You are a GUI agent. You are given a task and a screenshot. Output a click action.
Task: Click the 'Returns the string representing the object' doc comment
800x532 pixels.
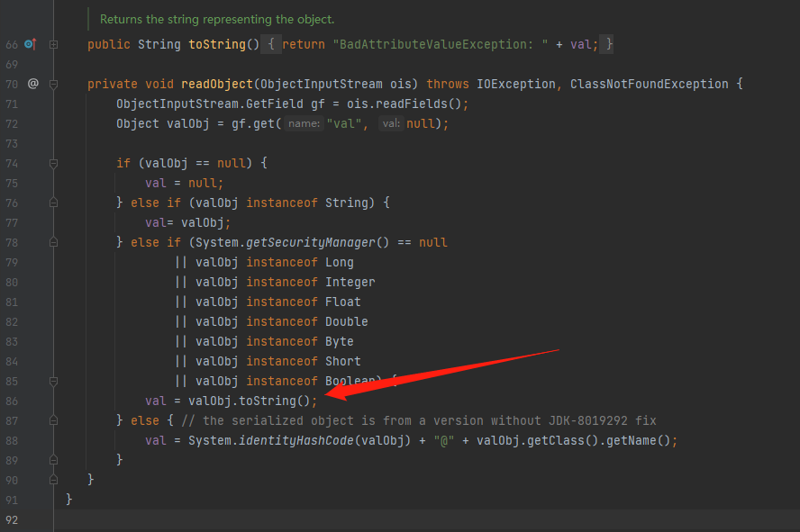(217, 20)
